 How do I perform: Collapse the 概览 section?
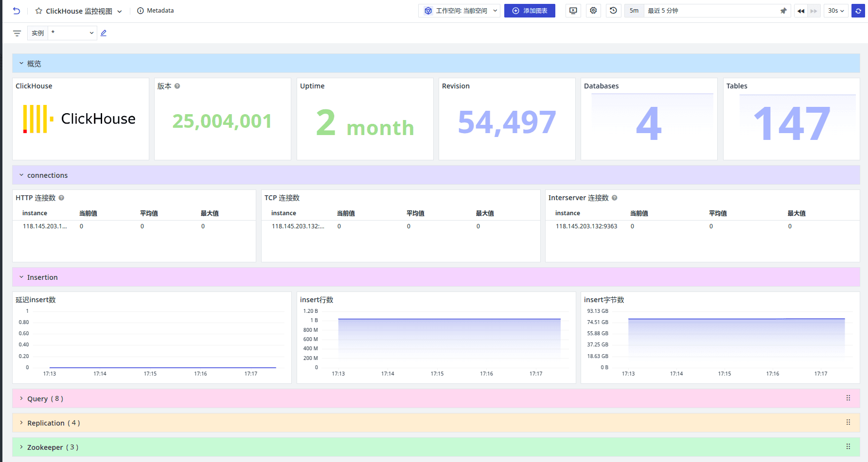[x=21, y=64]
